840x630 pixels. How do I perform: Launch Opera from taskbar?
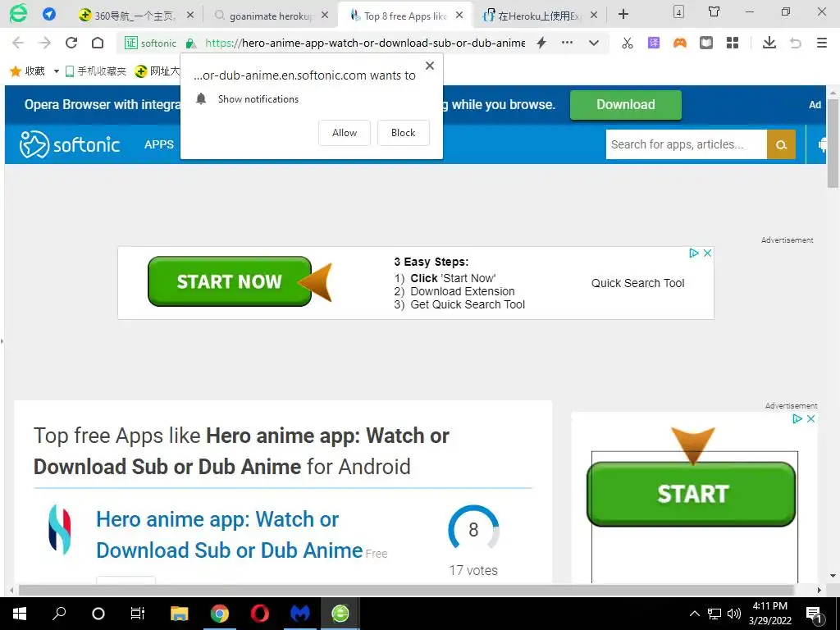coord(260,614)
